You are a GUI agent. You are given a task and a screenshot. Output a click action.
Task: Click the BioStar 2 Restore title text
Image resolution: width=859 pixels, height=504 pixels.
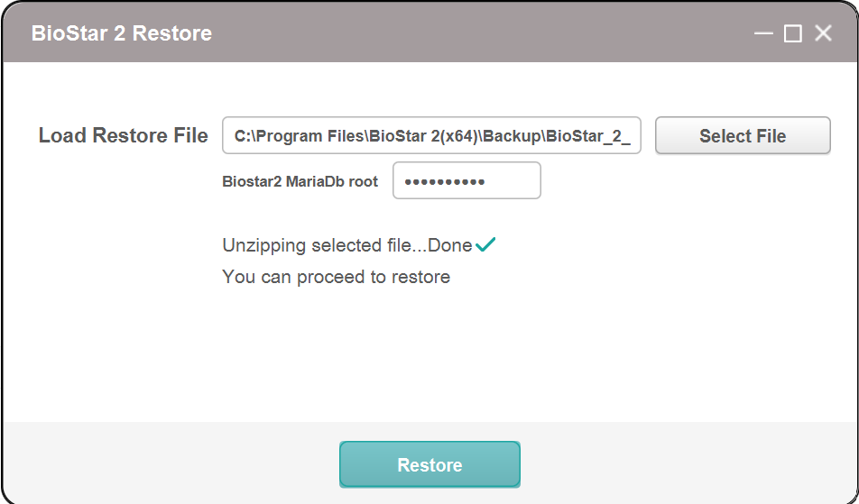point(122,32)
